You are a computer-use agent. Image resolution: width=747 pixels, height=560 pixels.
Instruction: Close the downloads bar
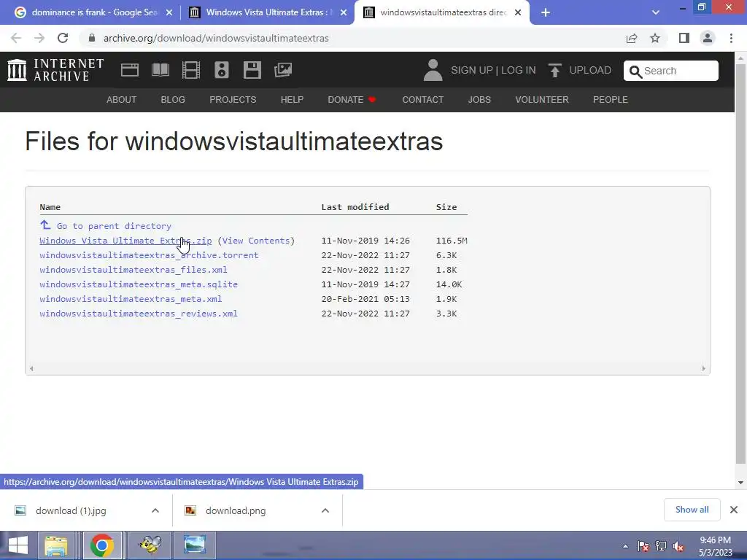(x=734, y=510)
